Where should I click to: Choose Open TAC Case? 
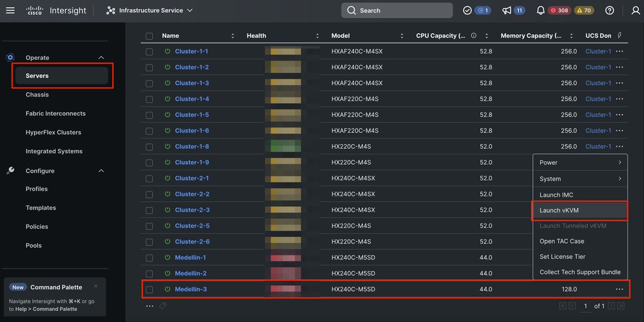(580, 241)
